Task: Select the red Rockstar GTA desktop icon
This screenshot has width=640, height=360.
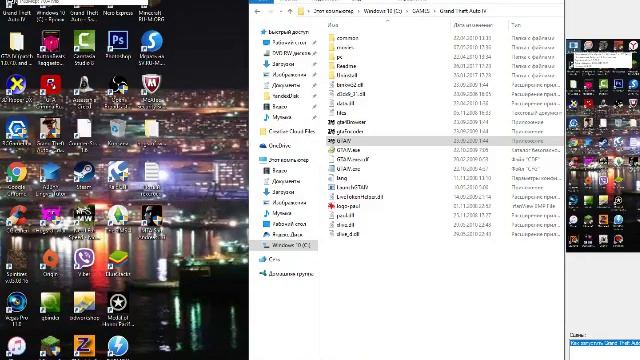Action: (51, 91)
